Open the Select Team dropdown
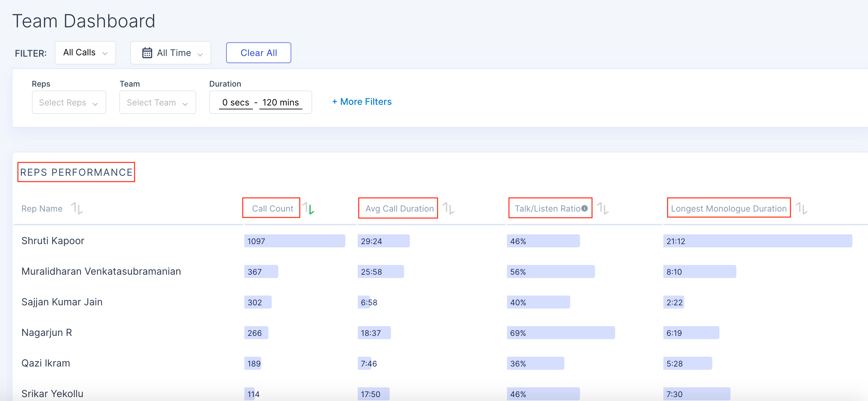868x401 pixels. 157,102
